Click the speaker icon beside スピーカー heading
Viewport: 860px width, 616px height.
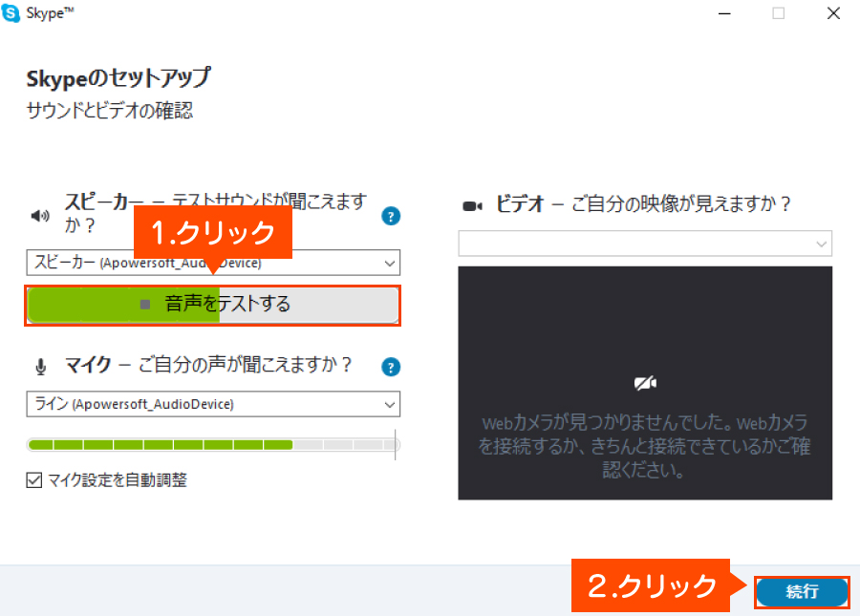pyautogui.click(x=39, y=216)
